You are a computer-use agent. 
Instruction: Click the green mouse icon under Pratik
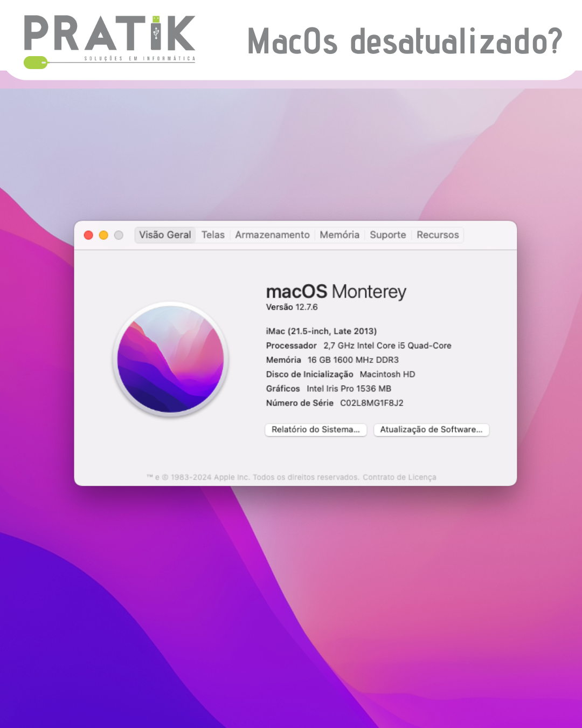(36, 63)
